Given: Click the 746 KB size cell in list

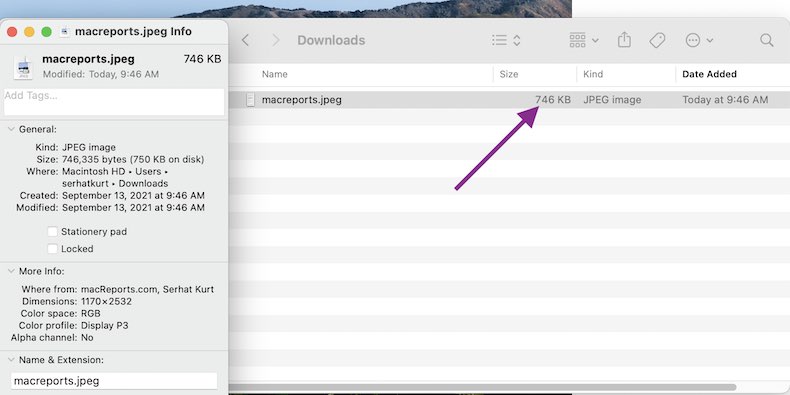Looking at the screenshot, I should [x=553, y=100].
